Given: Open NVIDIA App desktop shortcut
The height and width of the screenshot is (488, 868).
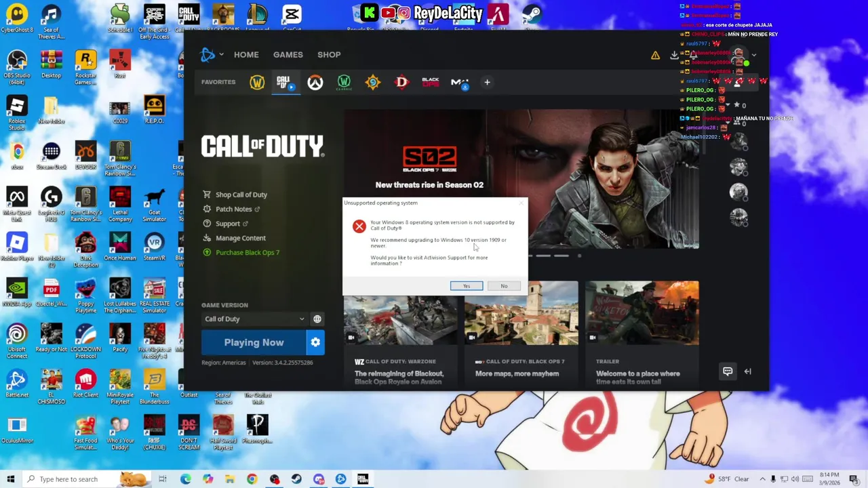Looking at the screenshot, I should [x=17, y=292].
